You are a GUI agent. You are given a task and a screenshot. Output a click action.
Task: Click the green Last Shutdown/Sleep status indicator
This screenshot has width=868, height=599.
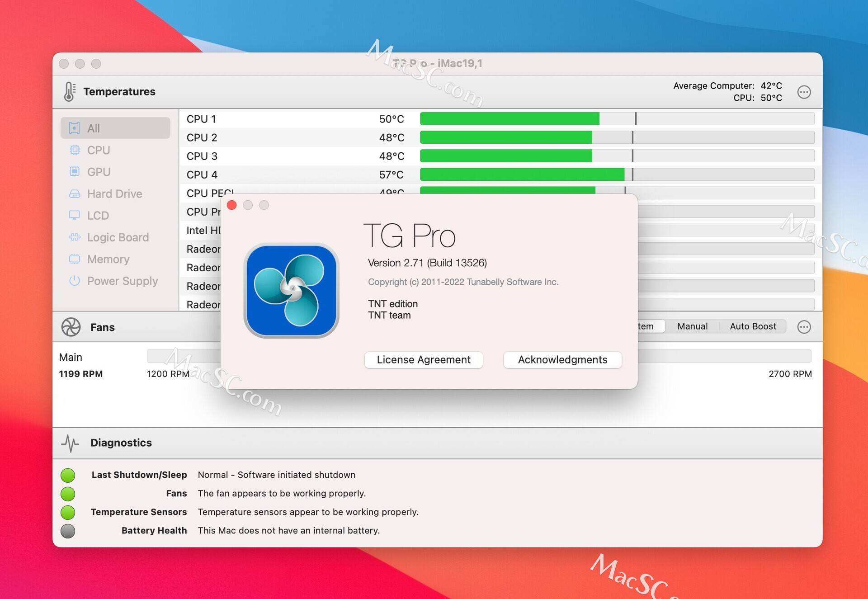68,475
